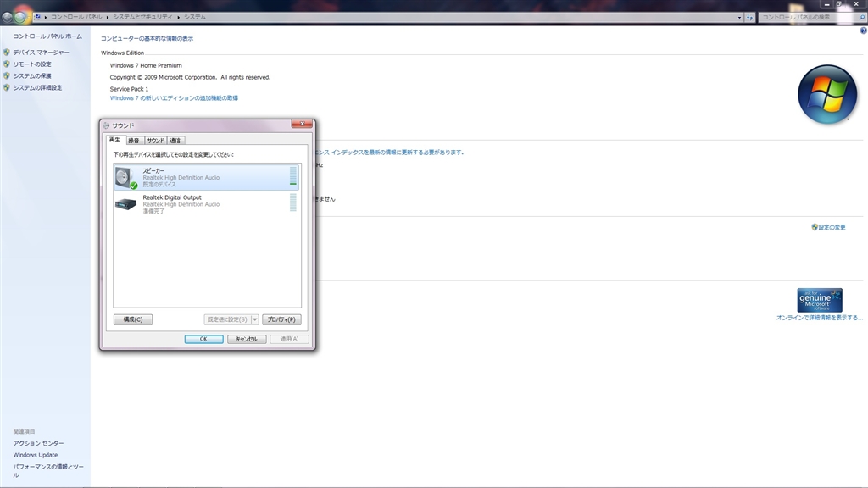Click the Windows Edition section label
This screenshot has height=488, width=868.
point(122,53)
